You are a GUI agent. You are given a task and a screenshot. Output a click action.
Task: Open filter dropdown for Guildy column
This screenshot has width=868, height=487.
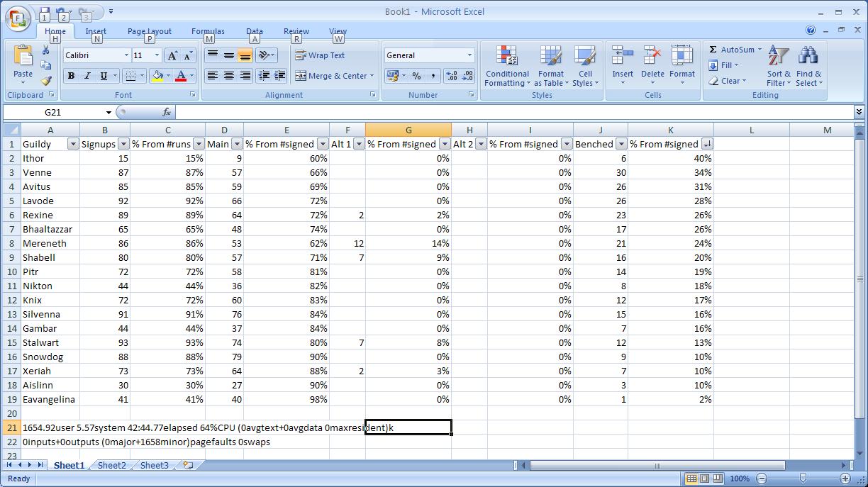pos(72,144)
